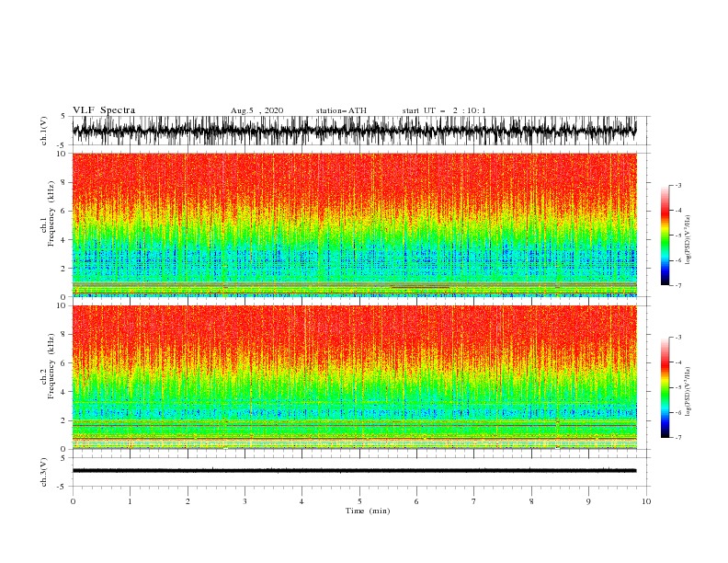Click the ch.2 "Frequency (kHz)" axis title

pos(51,366)
